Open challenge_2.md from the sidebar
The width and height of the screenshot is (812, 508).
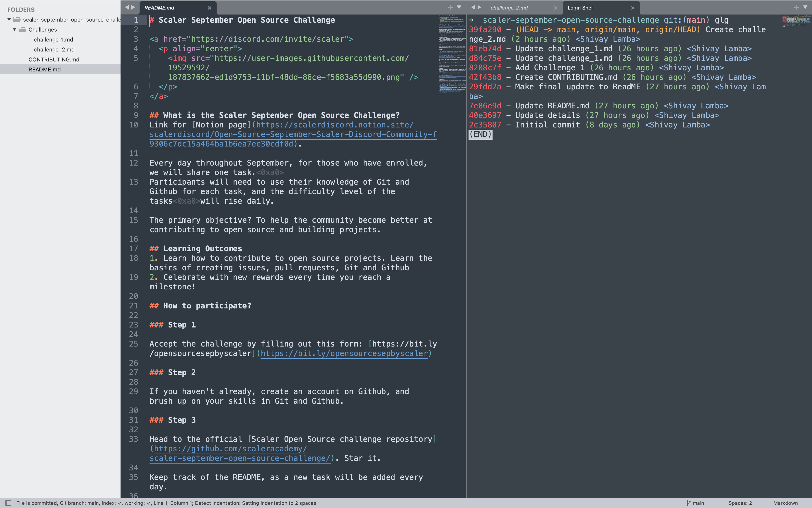tap(54, 49)
